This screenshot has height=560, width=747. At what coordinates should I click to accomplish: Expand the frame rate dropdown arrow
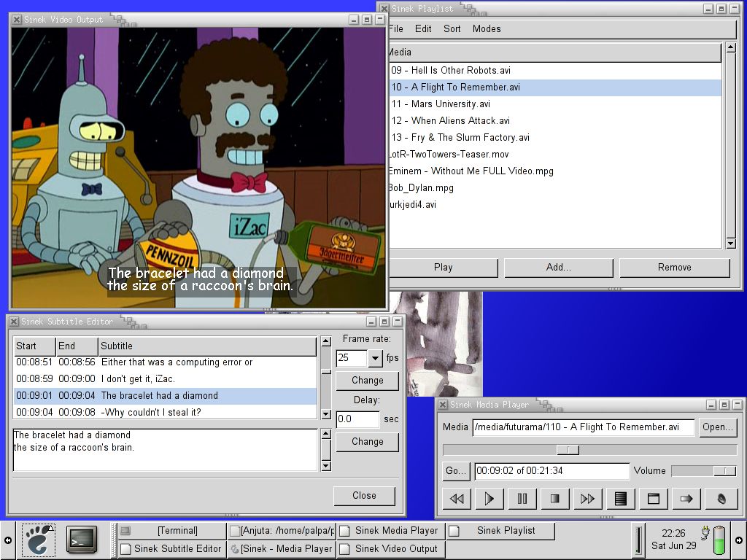tap(375, 358)
